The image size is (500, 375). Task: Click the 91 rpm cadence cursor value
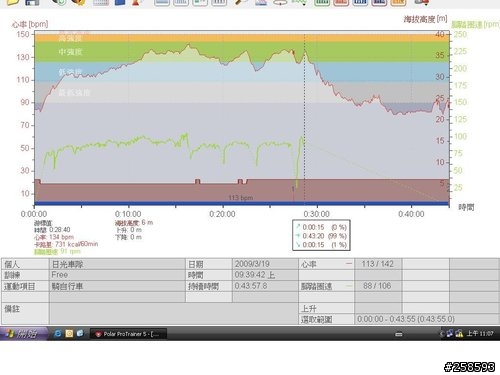(71, 251)
